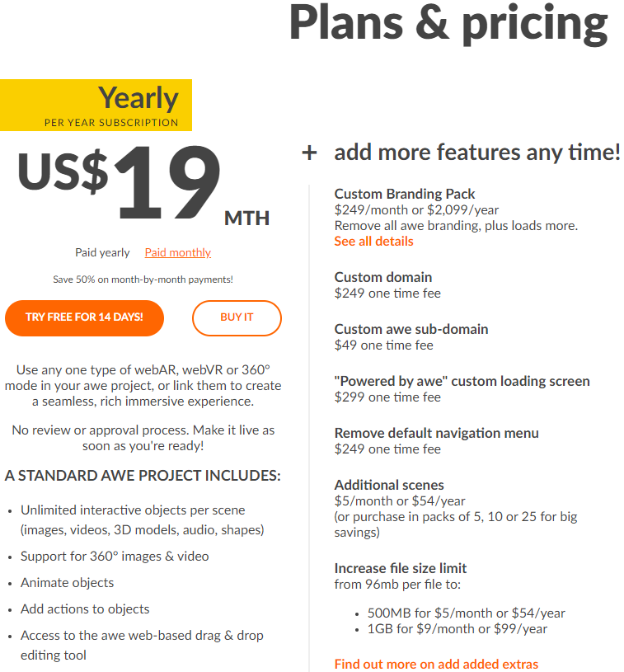The width and height of the screenshot is (624, 672).
Task: Click the 500MB for $5/month bullet
Action: [x=467, y=613]
